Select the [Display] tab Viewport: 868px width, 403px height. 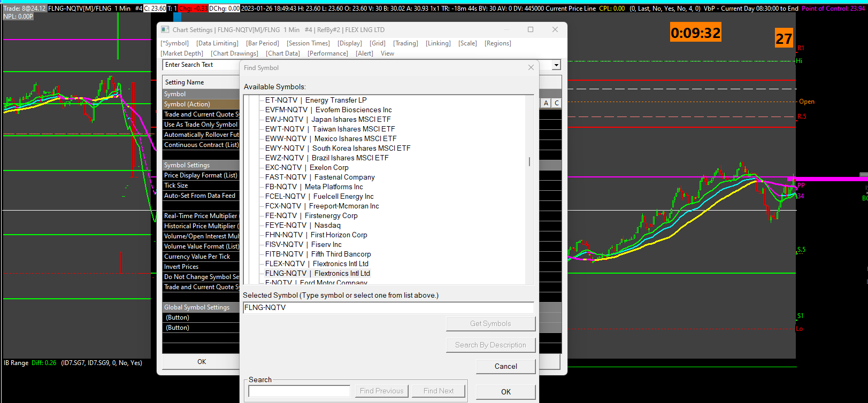(x=350, y=43)
